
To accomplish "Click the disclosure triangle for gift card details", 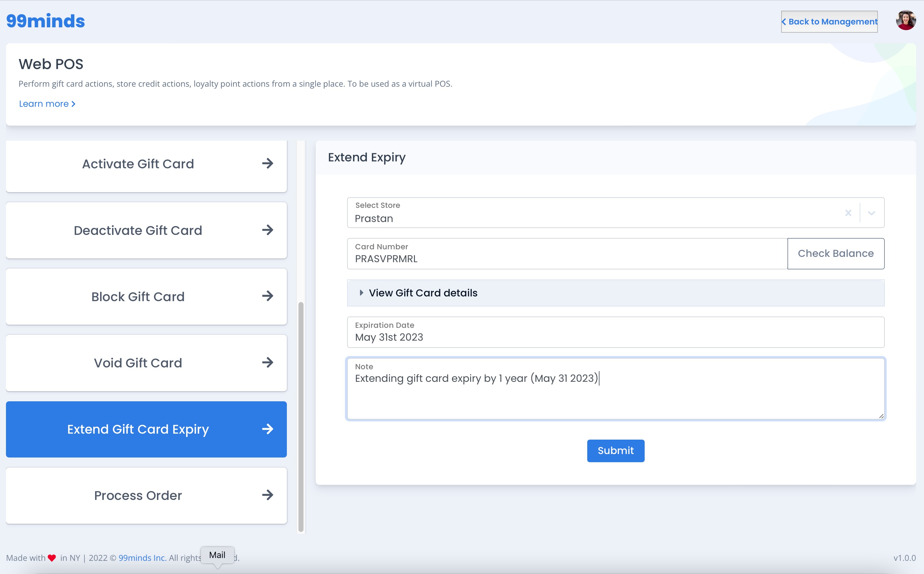I will (361, 293).
